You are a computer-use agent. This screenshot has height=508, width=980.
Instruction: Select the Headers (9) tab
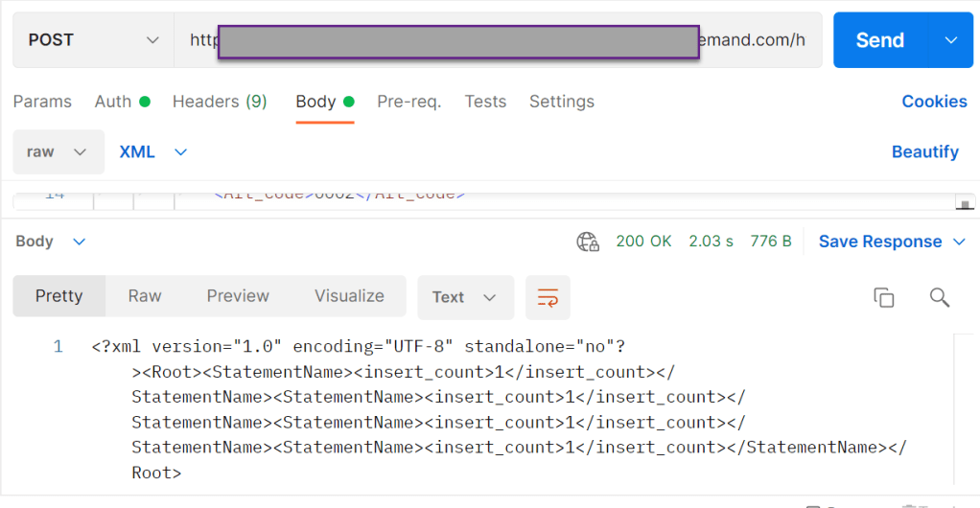[220, 102]
